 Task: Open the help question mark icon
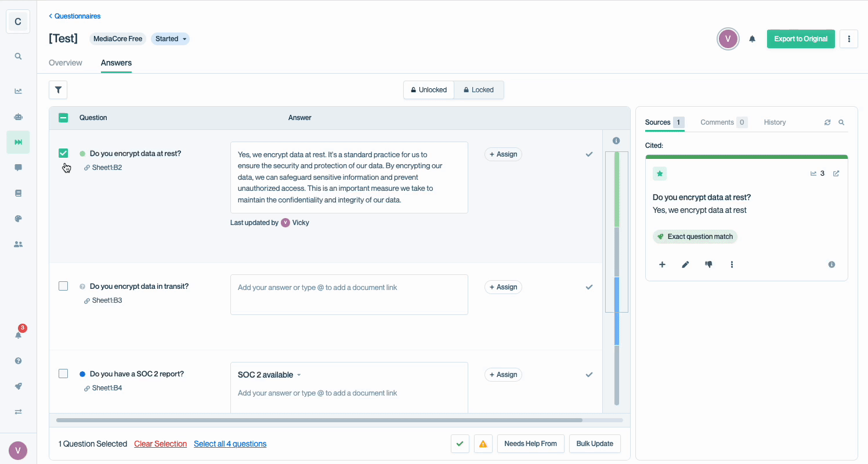18,361
